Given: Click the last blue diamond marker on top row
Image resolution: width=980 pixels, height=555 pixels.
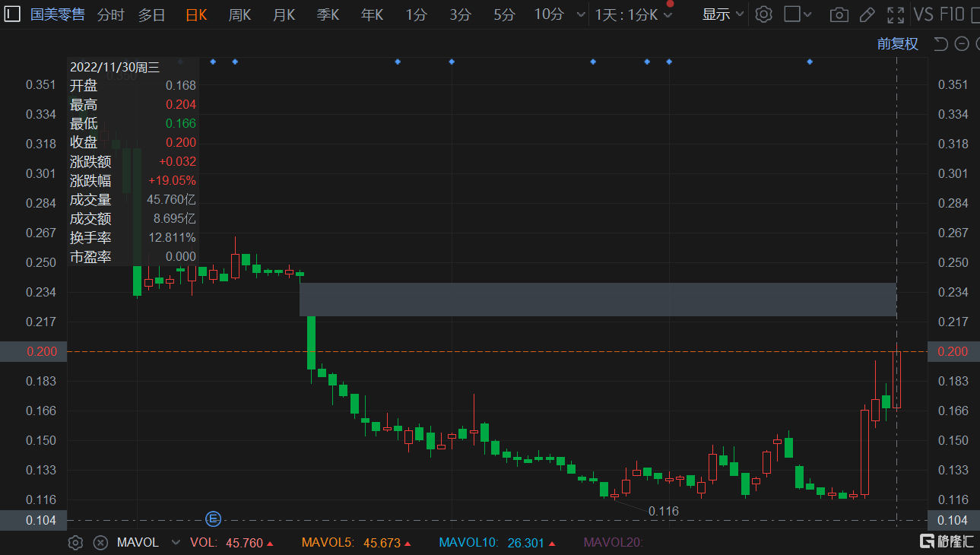Looking at the screenshot, I should [810, 62].
